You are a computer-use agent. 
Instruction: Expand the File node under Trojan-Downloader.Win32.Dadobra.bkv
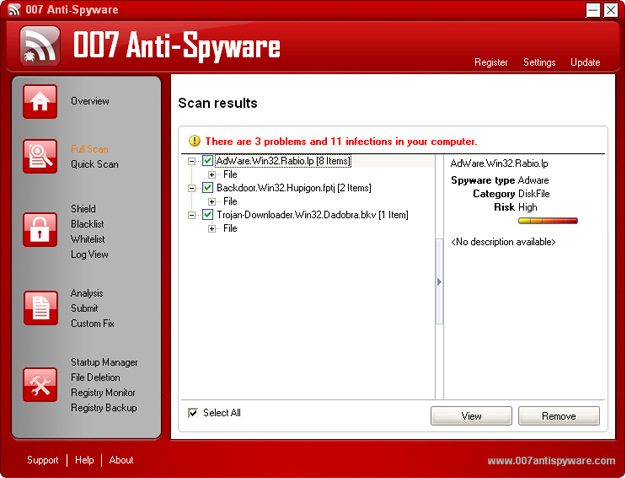(212, 229)
